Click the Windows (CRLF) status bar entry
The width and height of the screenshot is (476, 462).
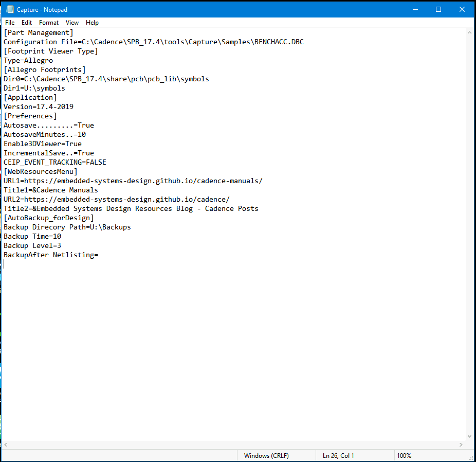point(266,456)
